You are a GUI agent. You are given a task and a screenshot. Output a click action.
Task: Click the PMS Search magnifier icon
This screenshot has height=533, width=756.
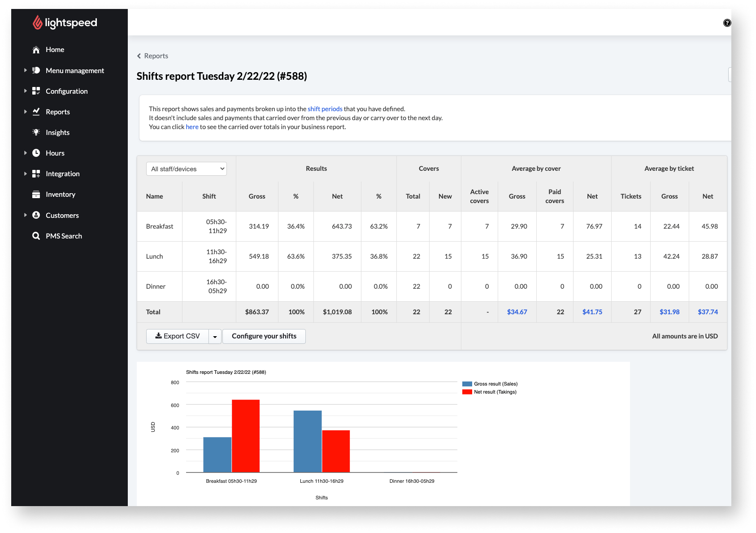point(36,236)
